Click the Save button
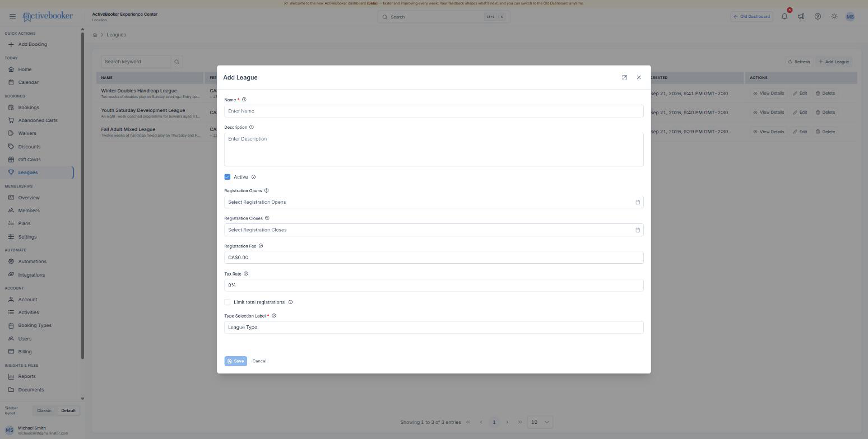The width and height of the screenshot is (868, 439). 235,361
